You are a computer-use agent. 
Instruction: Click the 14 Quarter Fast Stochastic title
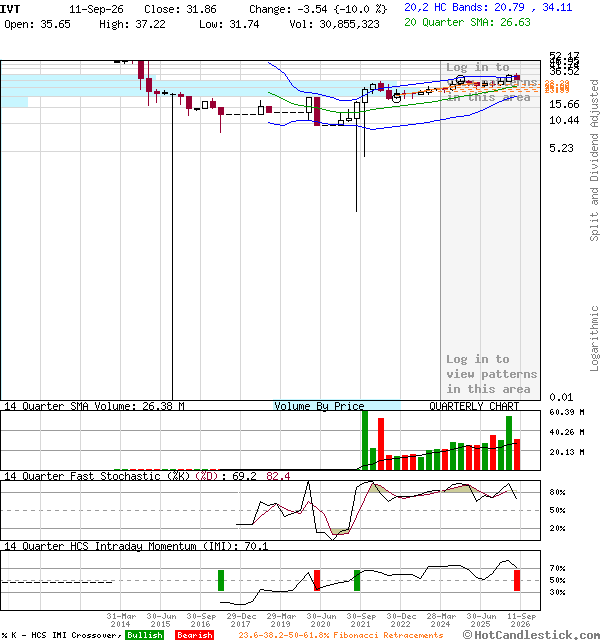tap(82, 476)
